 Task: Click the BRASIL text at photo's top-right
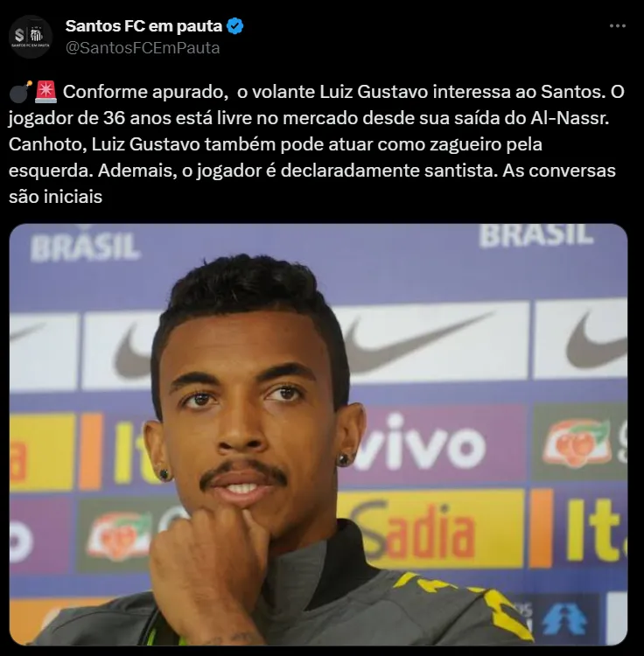[536, 235]
